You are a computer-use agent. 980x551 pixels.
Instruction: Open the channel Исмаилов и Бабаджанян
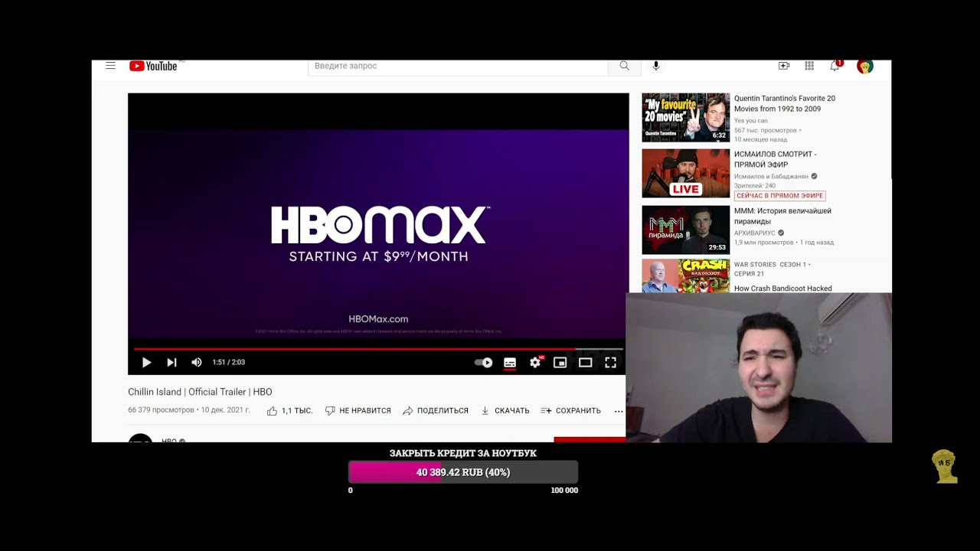coord(771,176)
